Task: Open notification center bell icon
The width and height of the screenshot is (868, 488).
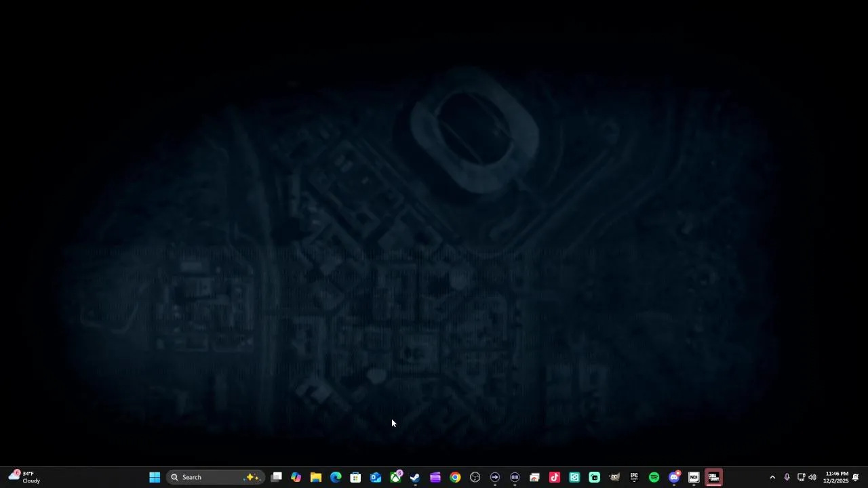Action: point(856,477)
